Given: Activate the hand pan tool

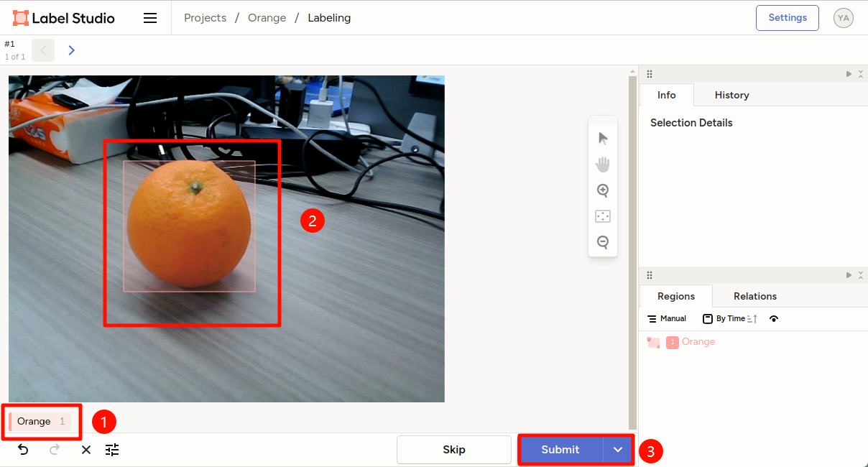Looking at the screenshot, I should click(x=603, y=165).
